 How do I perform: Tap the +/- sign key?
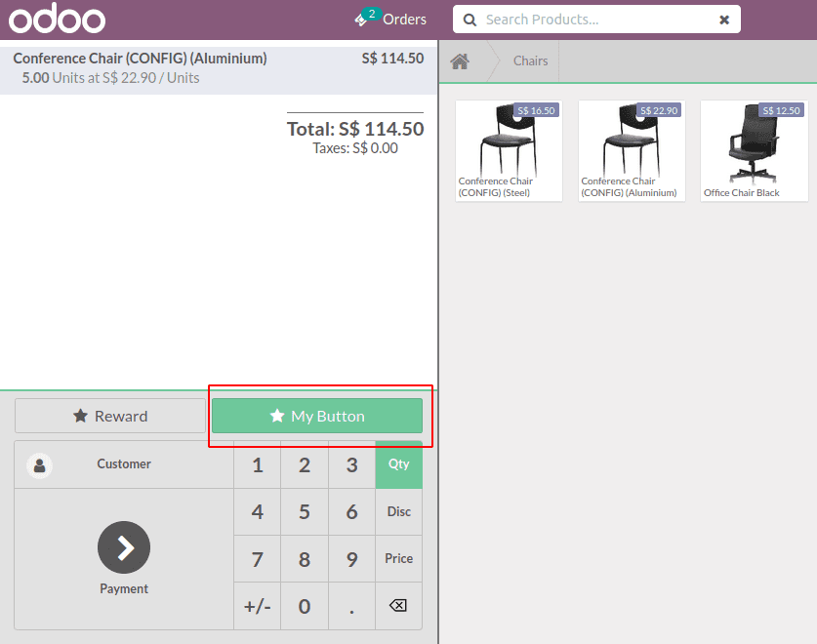[x=258, y=606]
